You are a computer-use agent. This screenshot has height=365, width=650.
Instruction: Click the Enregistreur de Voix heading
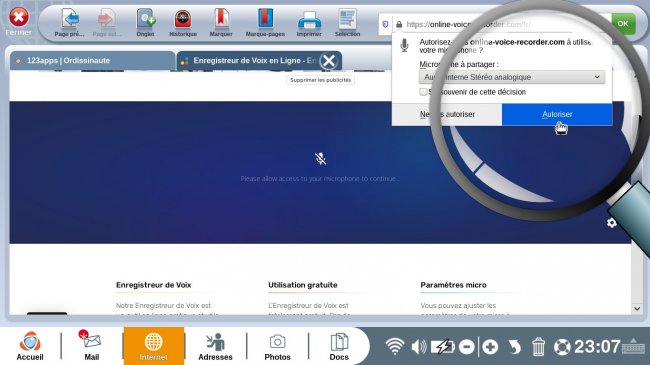pyautogui.click(x=153, y=285)
